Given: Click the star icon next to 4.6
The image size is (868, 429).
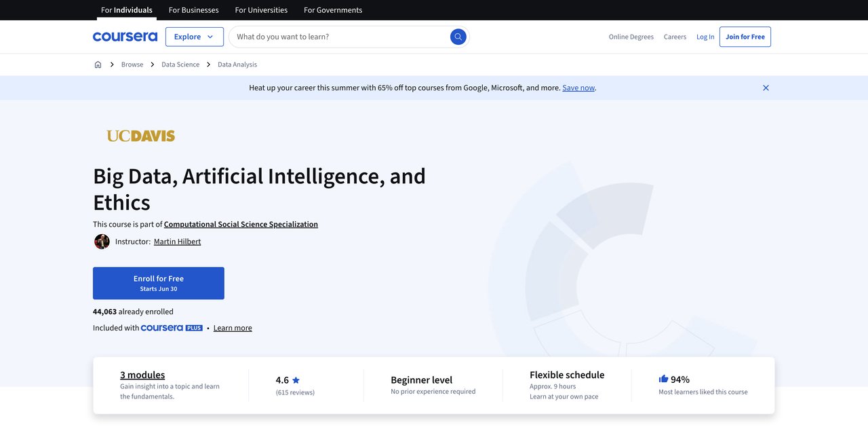Looking at the screenshot, I should [x=296, y=378].
